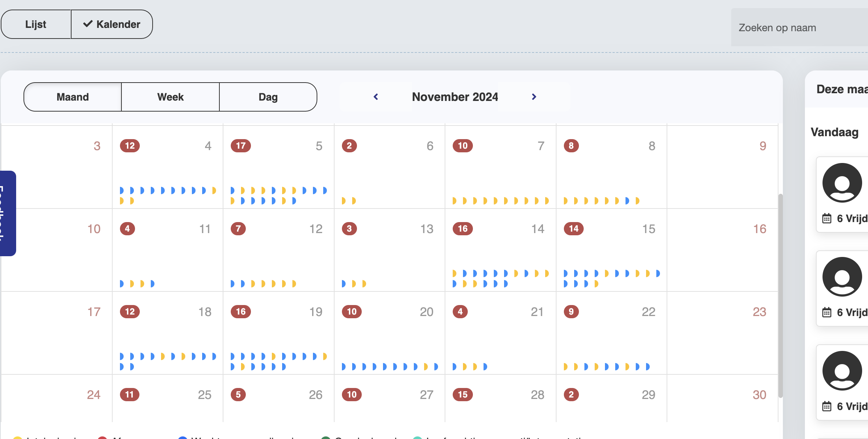The width and height of the screenshot is (868, 439).
Task: Click the calendar's vertical scrollbar
Action: click(780, 294)
